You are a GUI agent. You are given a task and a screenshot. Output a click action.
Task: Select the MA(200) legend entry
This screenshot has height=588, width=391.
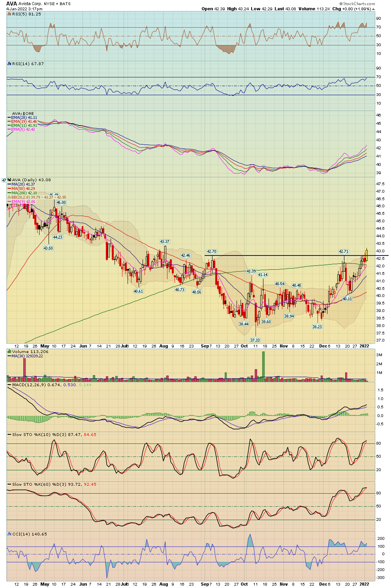(x=23, y=193)
